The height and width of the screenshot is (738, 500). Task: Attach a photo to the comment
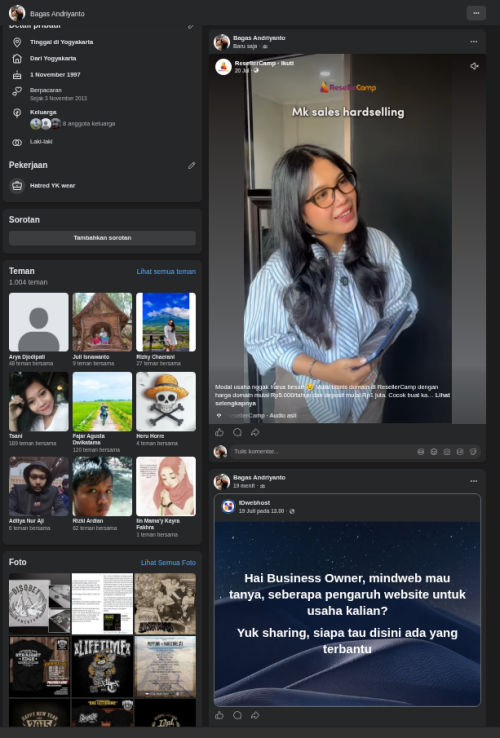pos(447,451)
